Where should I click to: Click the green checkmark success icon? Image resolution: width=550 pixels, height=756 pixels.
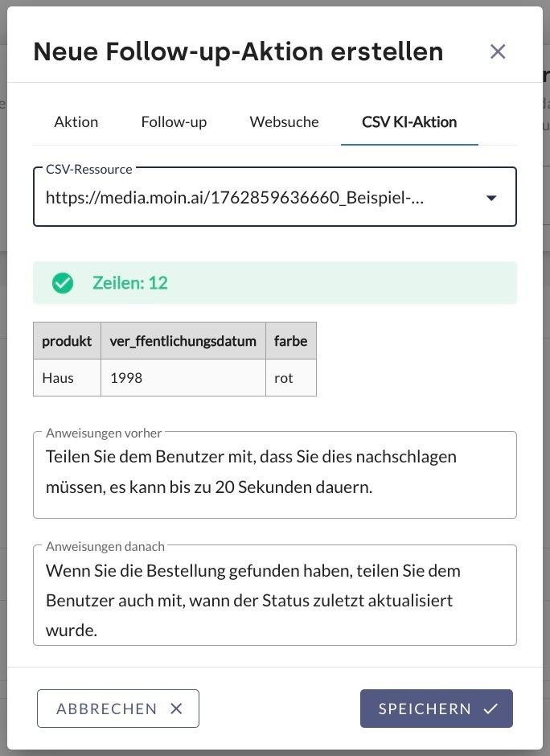coord(63,283)
